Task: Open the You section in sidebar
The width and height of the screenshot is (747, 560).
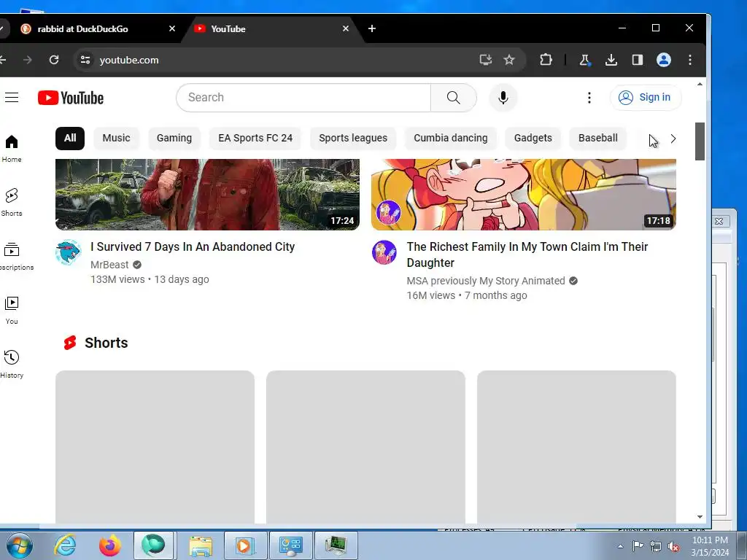Action: pos(12,310)
